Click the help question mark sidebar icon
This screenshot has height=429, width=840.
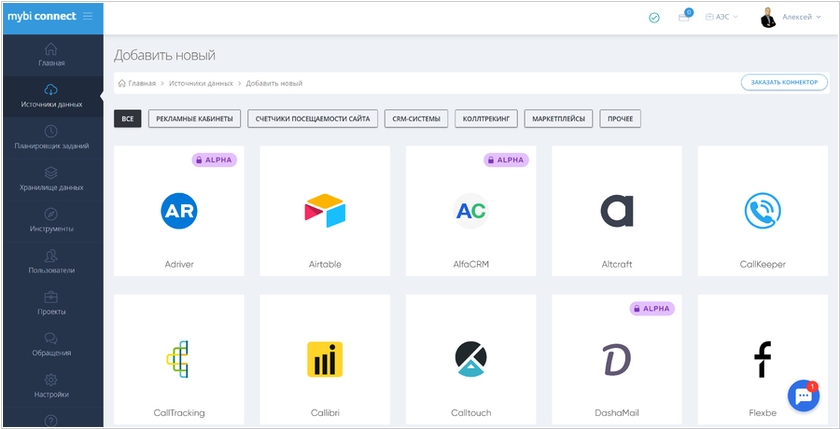click(51, 420)
